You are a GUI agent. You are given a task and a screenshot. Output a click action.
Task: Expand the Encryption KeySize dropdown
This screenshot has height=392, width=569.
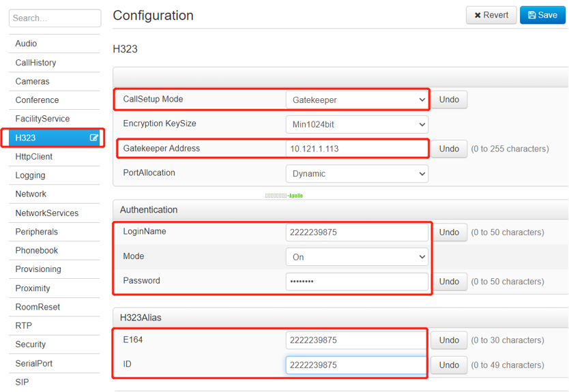click(357, 124)
